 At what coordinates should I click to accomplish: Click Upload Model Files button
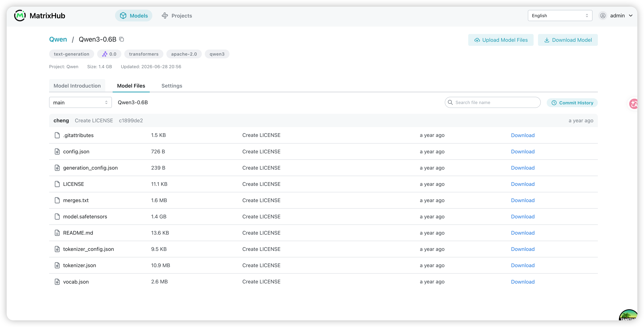tap(501, 40)
